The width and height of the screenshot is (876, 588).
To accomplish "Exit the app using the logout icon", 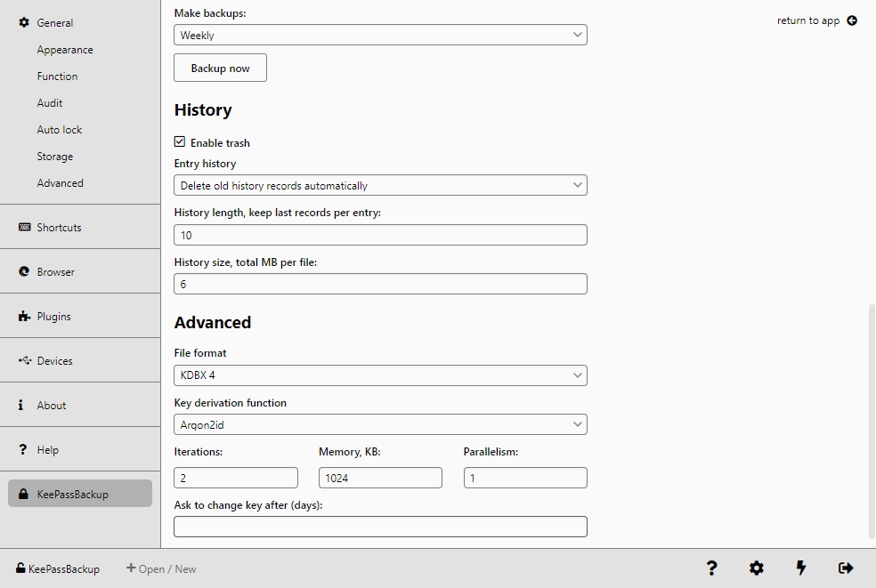I will pyautogui.click(x=845, y=568).
